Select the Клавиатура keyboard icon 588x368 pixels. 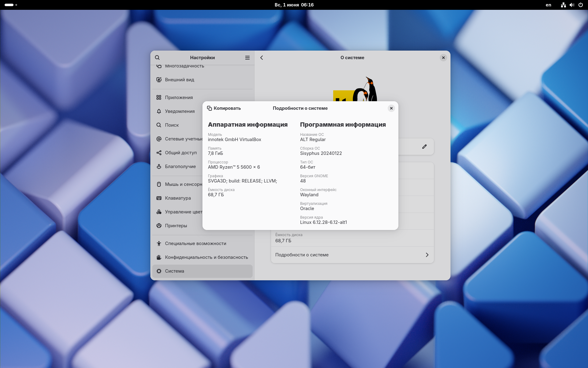pos(159,198)
